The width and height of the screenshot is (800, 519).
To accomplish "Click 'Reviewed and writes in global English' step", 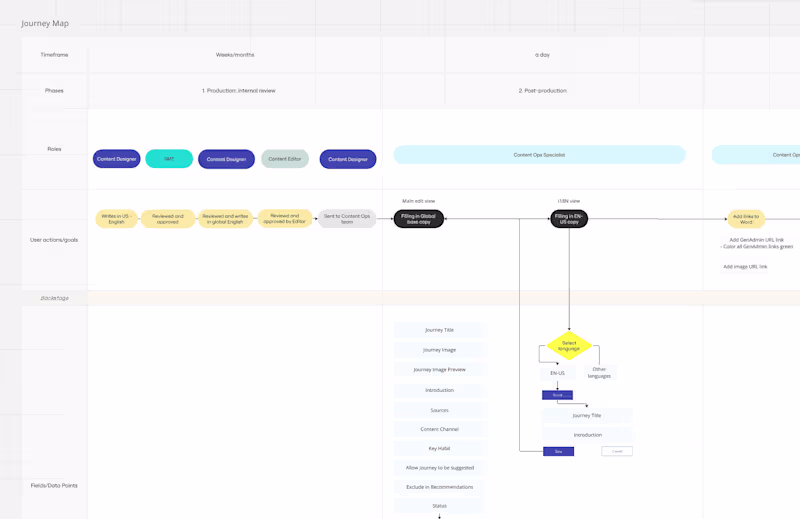I will 225,219.
